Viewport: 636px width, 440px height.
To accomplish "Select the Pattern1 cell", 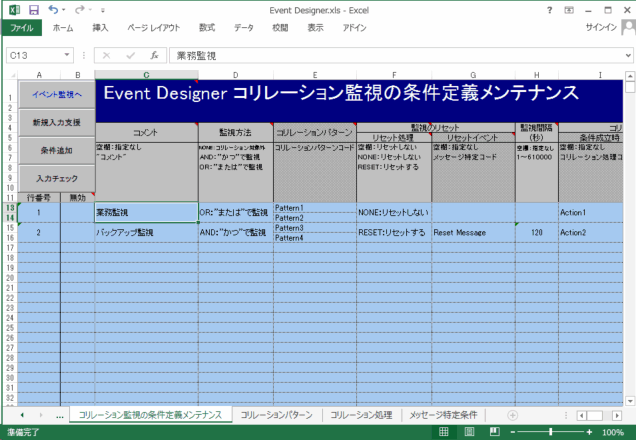I will pyautogui.click(x=315, y=208).
